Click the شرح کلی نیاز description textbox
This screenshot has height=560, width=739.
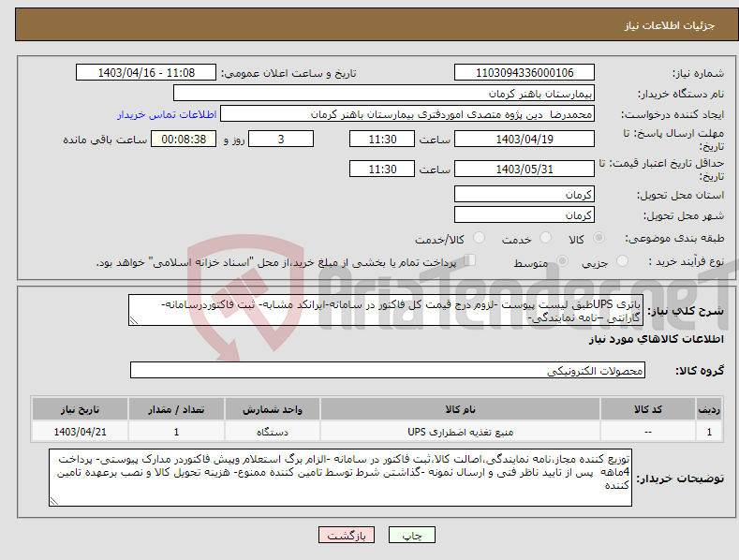[386, 310]
